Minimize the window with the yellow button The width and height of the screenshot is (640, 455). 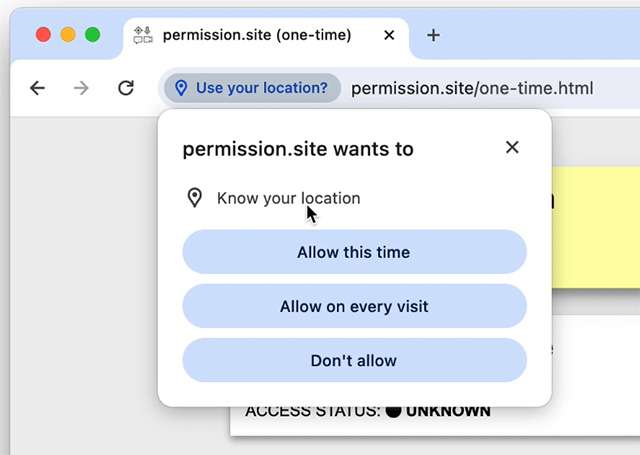click(x=68, y=35)
